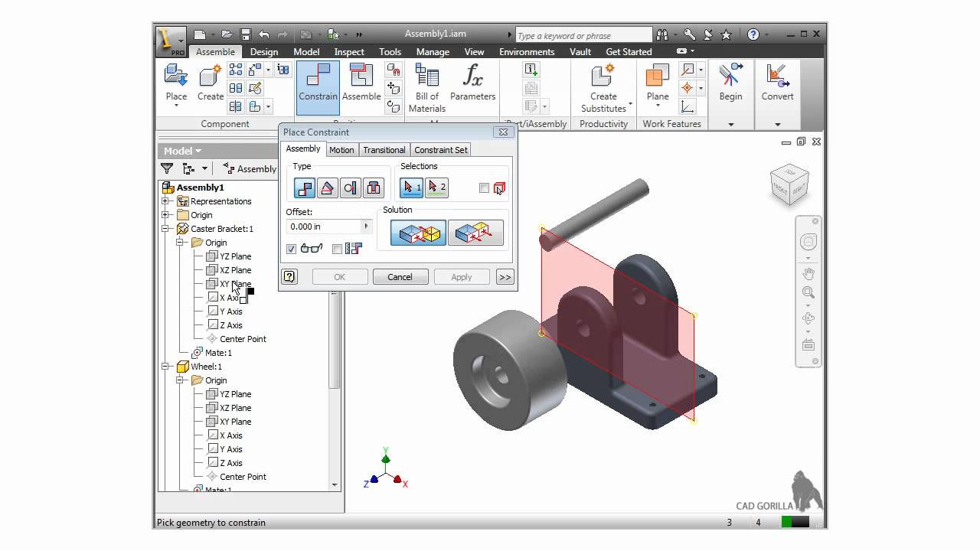
Task: Expand the top-level Origin folder
Action: pos(165,215)
